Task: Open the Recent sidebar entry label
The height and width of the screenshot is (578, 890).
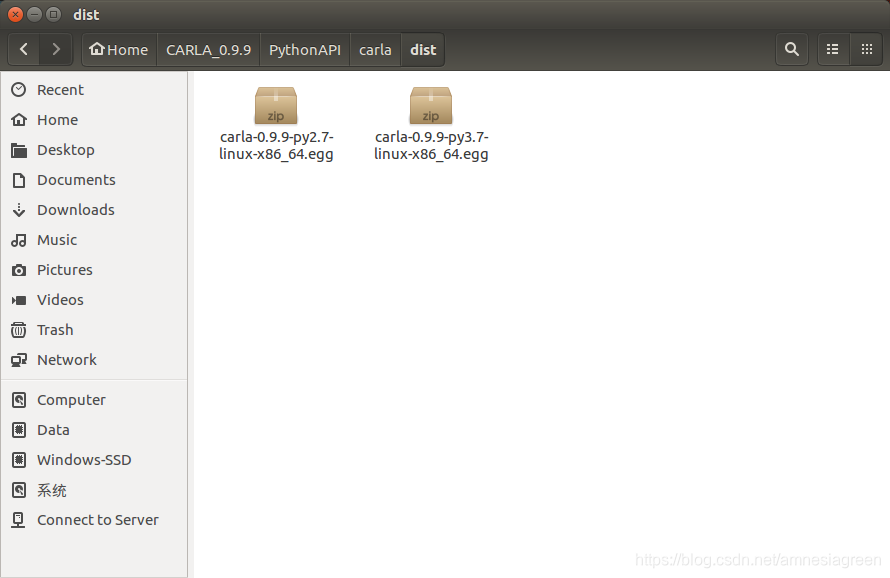Action: [x=60, y=90]
